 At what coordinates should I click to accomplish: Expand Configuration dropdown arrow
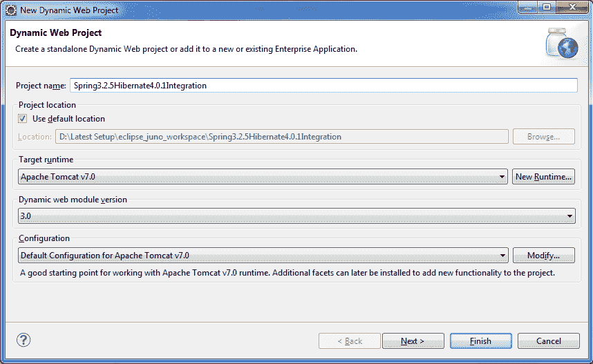click(x=502, y=256)
